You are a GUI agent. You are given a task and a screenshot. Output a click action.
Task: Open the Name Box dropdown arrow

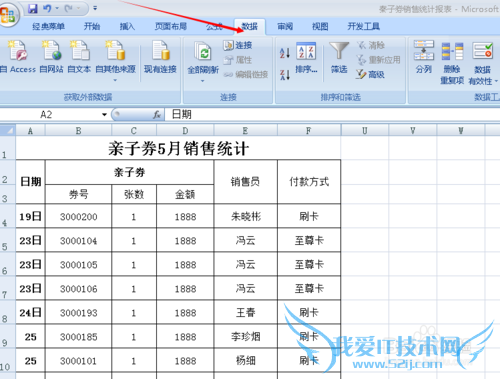104,115
